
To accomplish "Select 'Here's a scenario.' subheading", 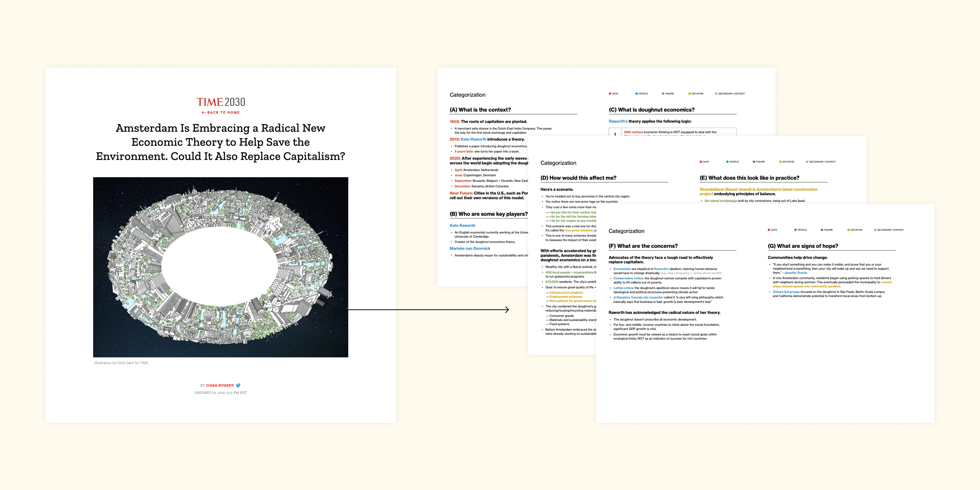I will pyautogui.click(x=557, y=190).
